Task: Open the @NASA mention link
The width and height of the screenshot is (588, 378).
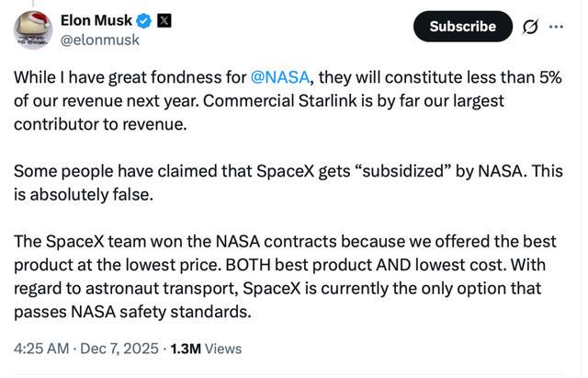Action: pyautogui.click(x=282, y=77)
